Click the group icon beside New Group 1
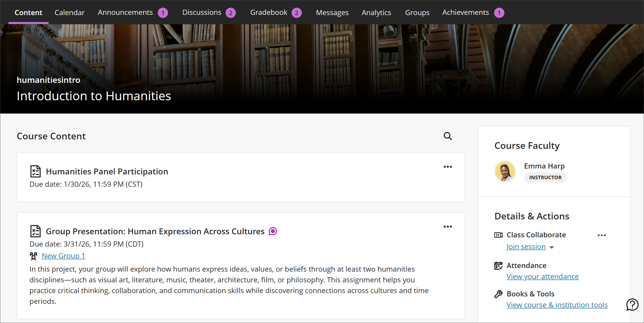The image size is (644, 323). click(x=34, y=256)
